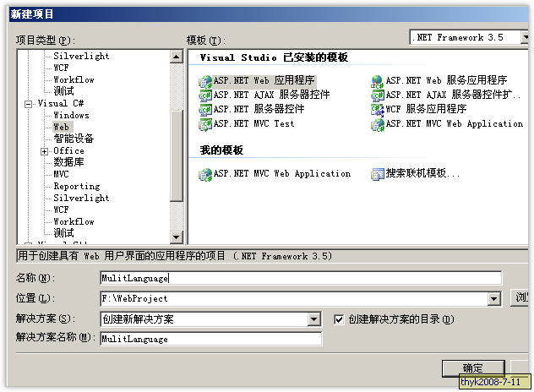This screenshot has height=392, width=534.
Task: Expand the Office tree node
Action: pyautogui.click(x=44, y=151)
